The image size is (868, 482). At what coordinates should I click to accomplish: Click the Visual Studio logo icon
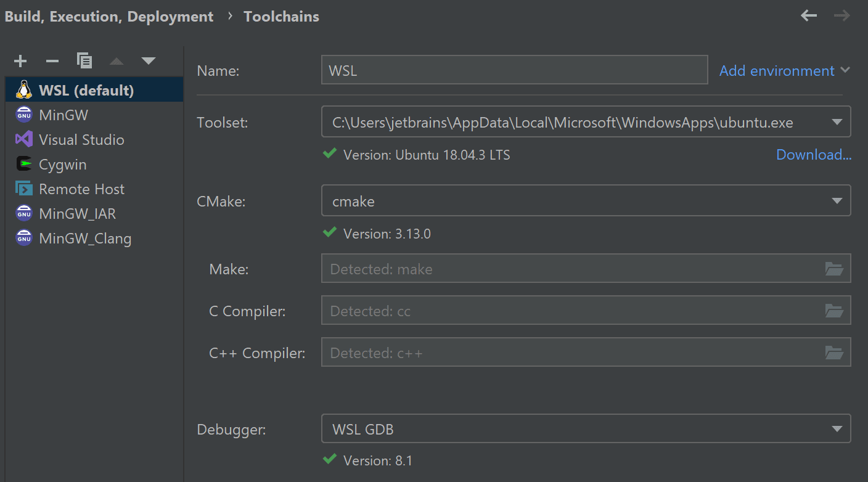pos(24,139)
